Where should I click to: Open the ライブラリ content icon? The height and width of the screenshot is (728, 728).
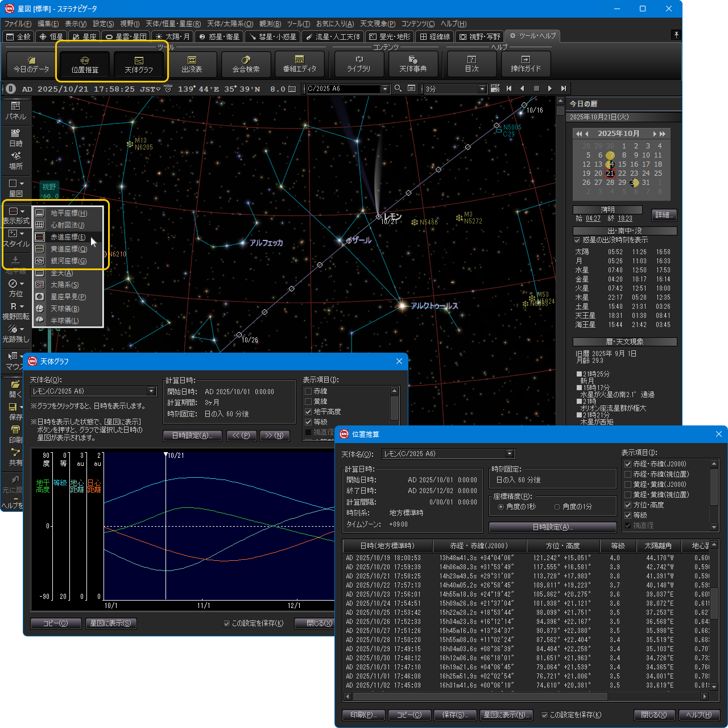pyautogui.click(x=358, y=64)
